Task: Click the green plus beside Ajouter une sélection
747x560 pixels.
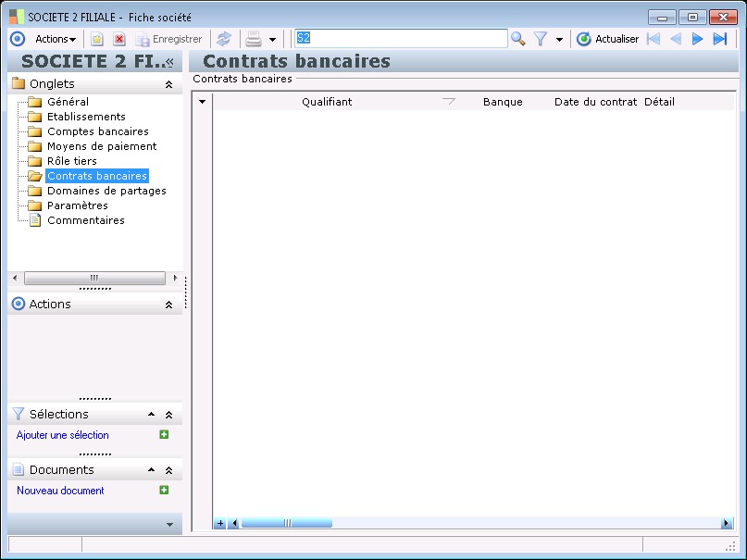Action: click(164, 434)
